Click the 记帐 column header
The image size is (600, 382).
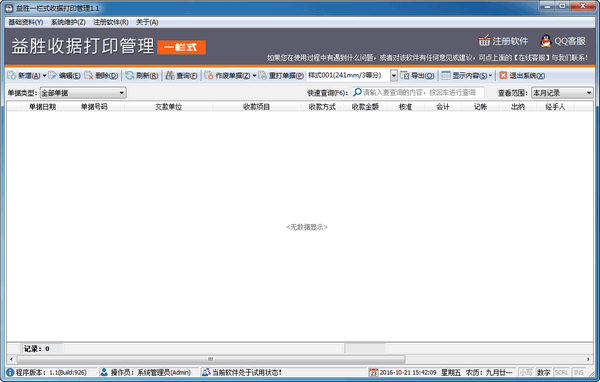480,107
